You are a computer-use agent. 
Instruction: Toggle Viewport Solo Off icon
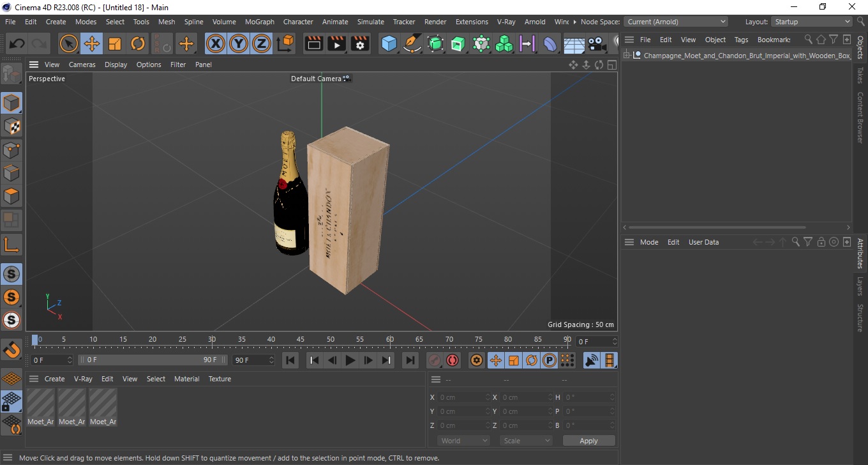(x=11, y=274)
